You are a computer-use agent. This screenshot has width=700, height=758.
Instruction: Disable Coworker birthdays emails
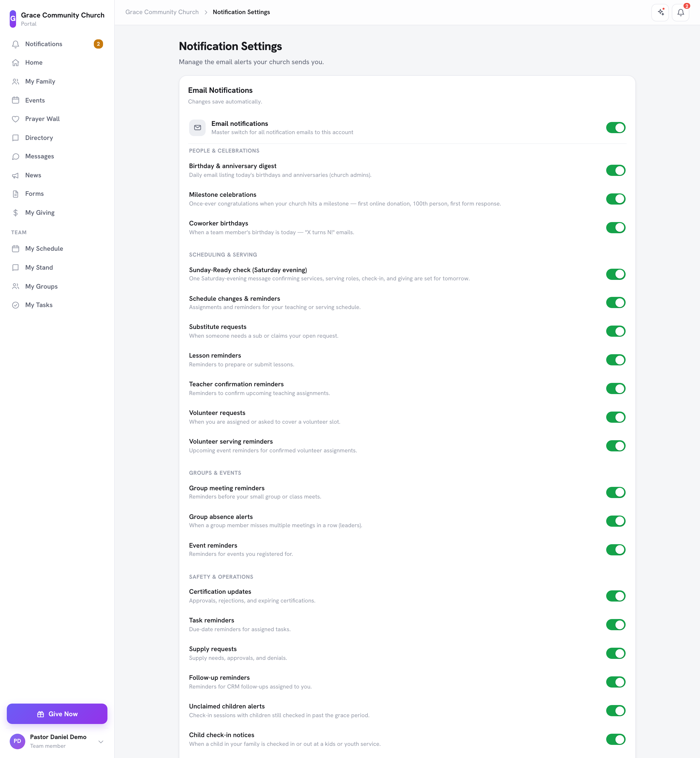click(x=615, y=228)
